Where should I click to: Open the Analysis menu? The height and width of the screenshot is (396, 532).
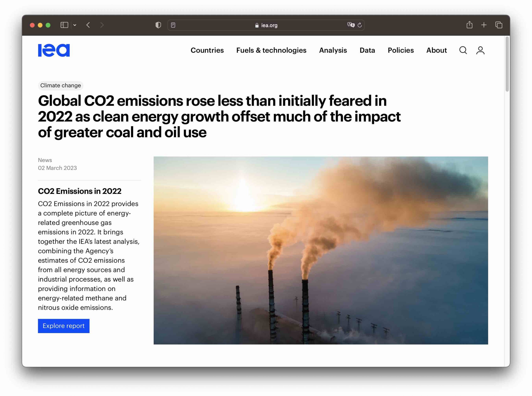(333, 50)
